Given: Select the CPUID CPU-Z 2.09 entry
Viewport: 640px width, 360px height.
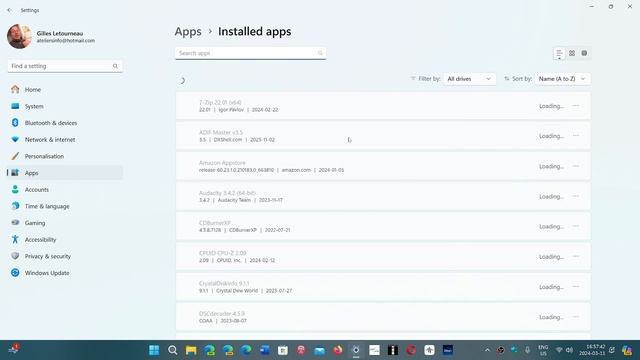Looking at the screenshot, I should point(383,257).
